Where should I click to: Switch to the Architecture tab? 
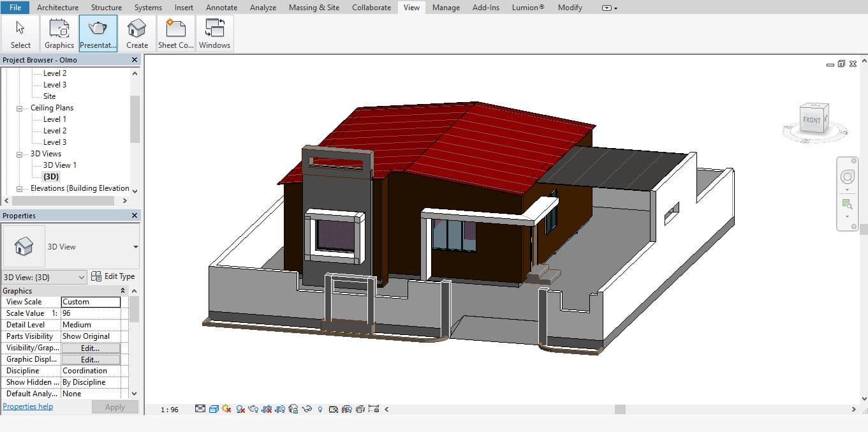pos(57,8)
